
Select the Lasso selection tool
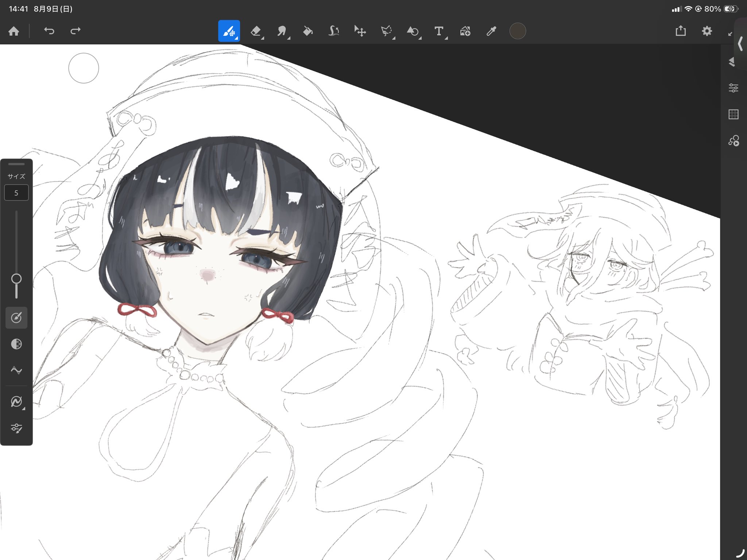[387, 31]
